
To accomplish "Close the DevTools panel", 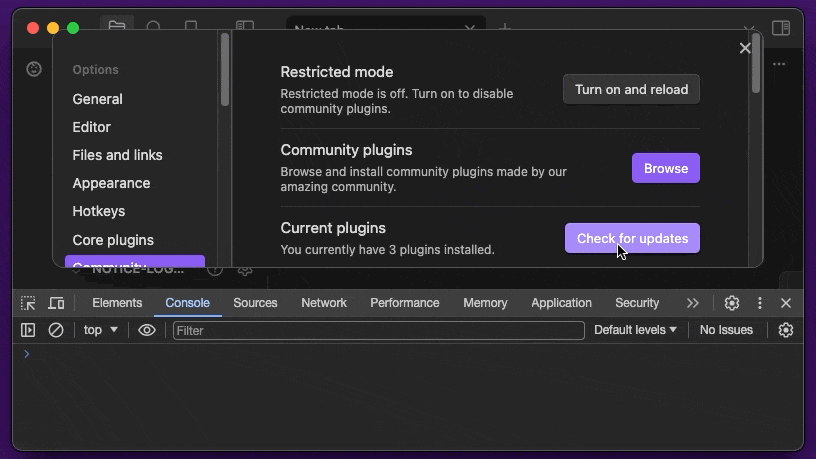I will point(786,303).
